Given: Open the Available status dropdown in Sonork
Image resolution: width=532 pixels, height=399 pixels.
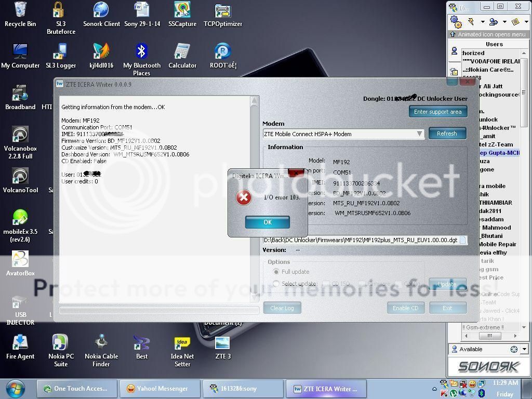Looking at the screenshot, I should tap(524, 349).
